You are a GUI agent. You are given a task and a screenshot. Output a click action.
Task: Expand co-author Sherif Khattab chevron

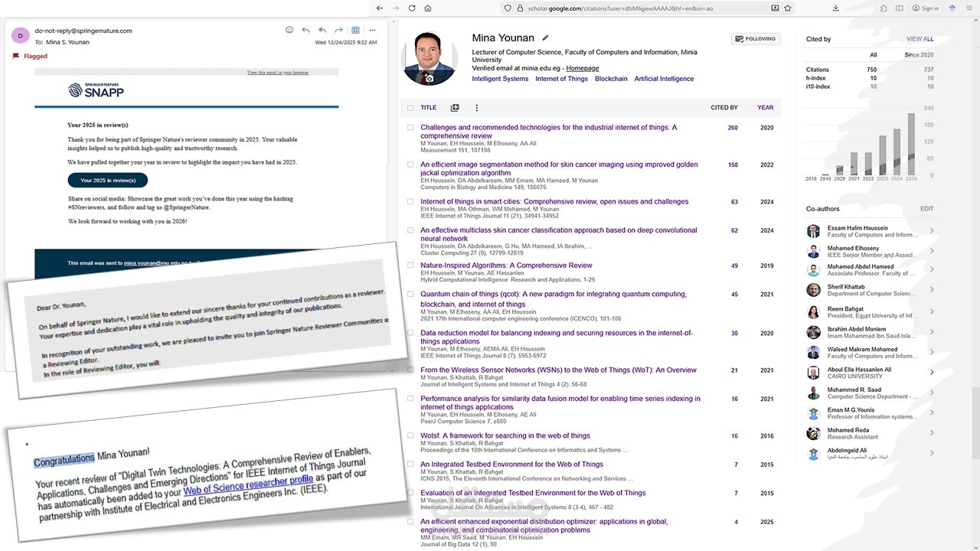932,289
